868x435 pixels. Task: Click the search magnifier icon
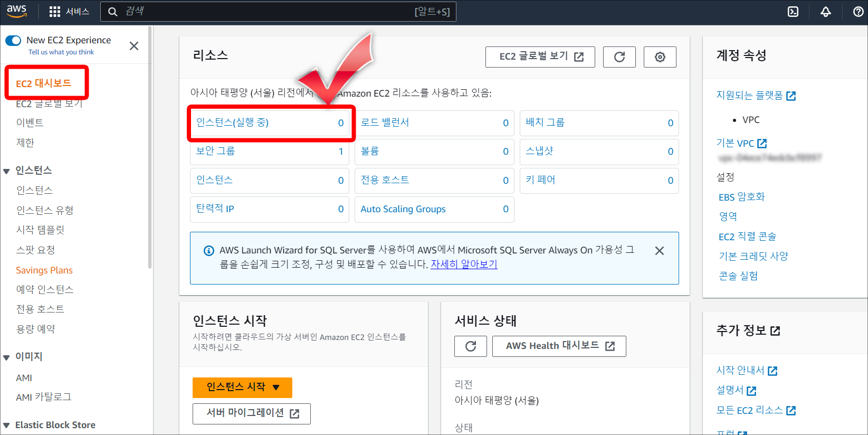[x=112, y=12]
